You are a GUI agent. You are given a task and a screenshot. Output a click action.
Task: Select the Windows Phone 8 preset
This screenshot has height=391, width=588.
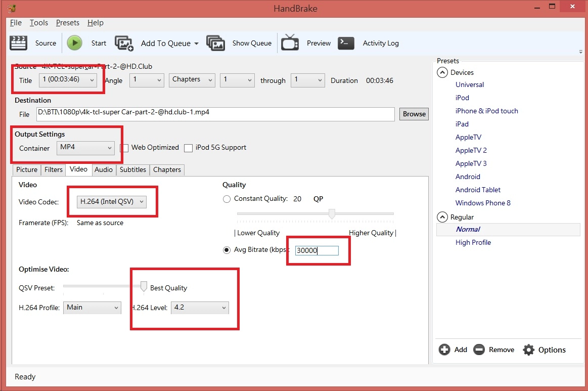click(x=483, y=203)
